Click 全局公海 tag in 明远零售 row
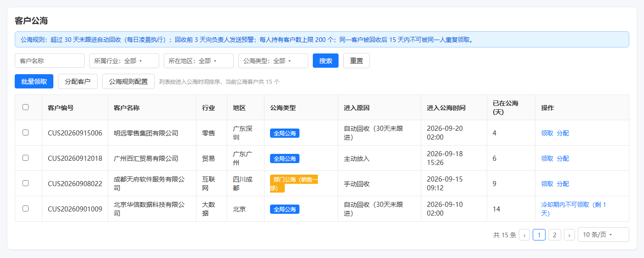The height and width of the screenshot is (258, 644). click(x=285, y=133)
